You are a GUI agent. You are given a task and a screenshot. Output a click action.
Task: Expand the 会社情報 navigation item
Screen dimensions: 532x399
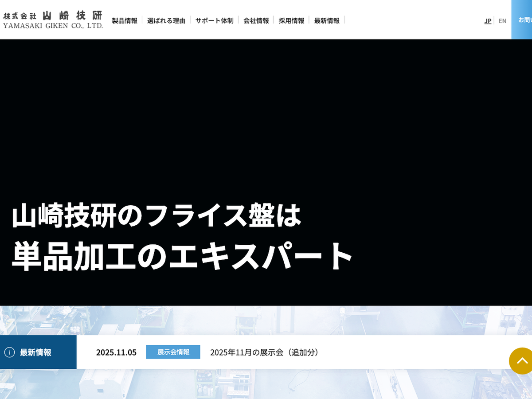coord(256,20)
